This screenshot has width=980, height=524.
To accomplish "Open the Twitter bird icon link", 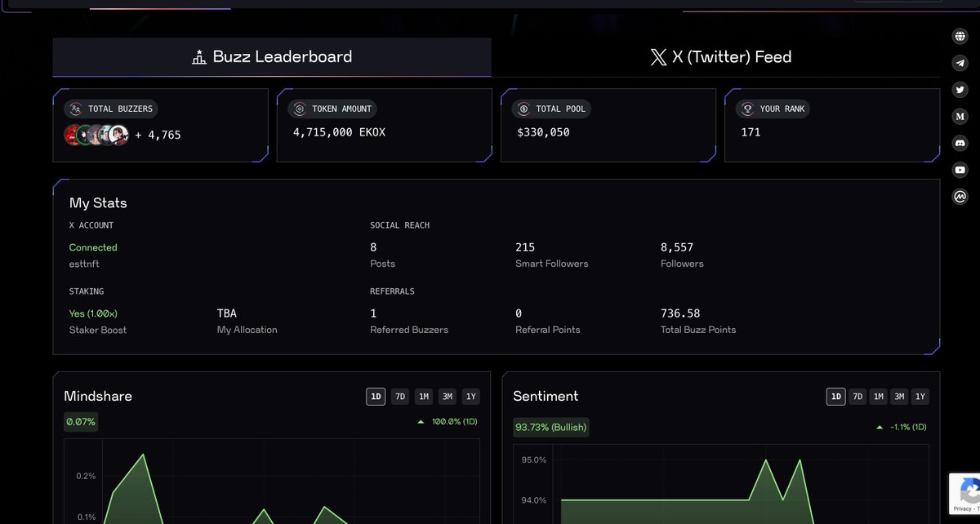I will pos(960,90).
